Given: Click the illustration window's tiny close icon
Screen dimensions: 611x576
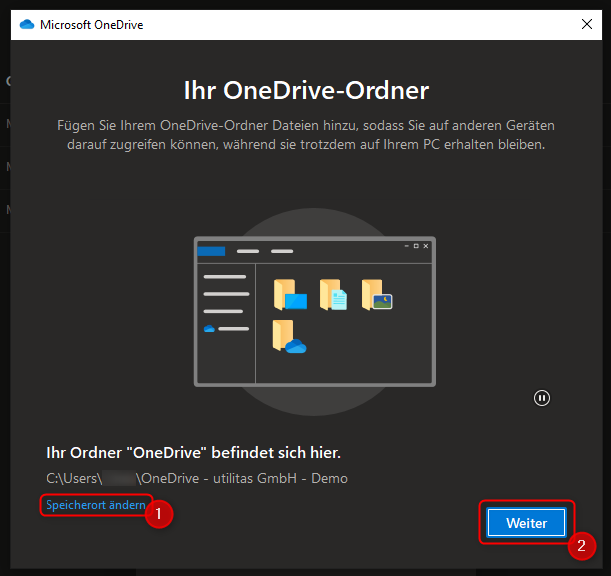Looking at the screenshot, I should [427, 245].
